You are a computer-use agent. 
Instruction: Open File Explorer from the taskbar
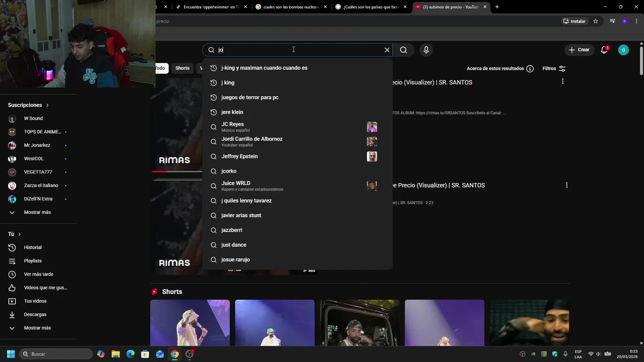pyautogui.click(x=115, y=354)
